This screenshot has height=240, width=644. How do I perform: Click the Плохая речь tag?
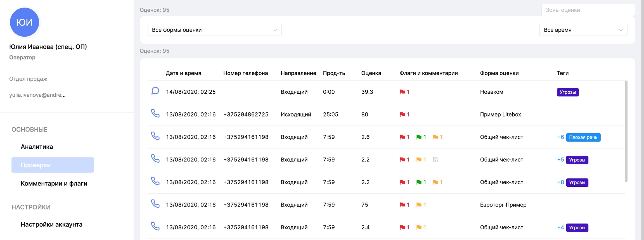583,137
